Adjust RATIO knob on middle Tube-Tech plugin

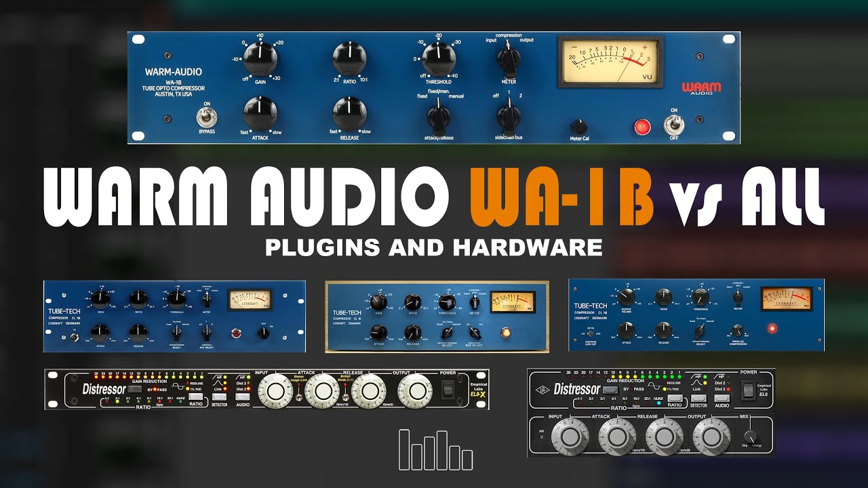coord(412,302)
